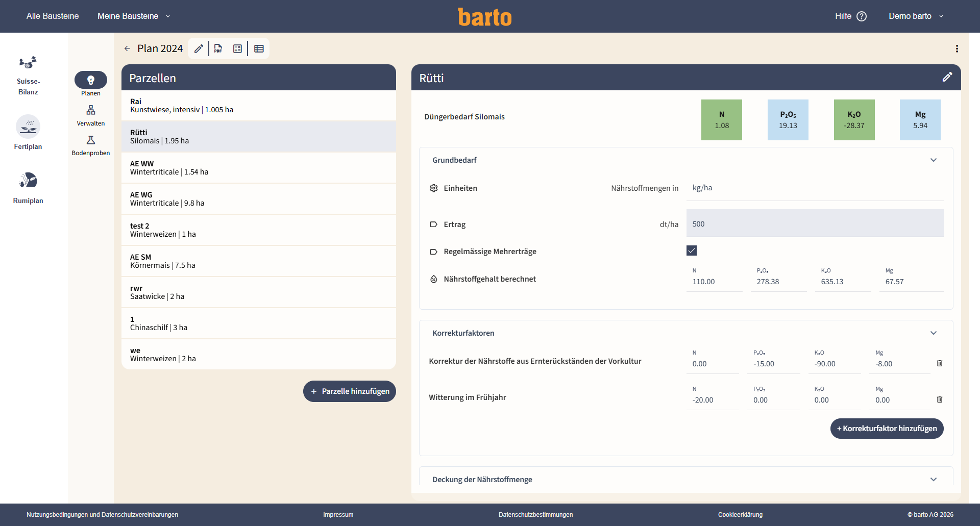
Task: Open the Meine Bausteine dropdown menu
Action: (x=134, y=16)
